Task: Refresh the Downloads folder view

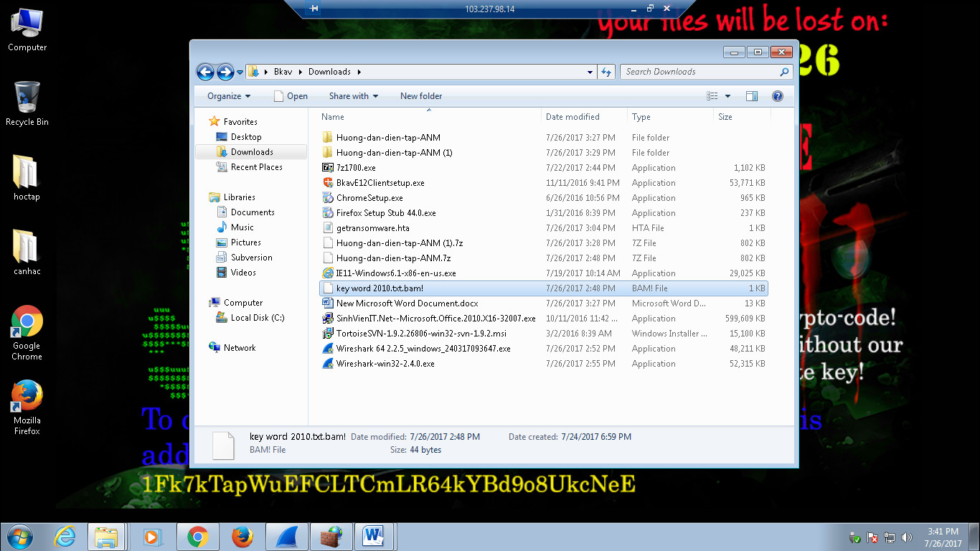Action: [x=606, y=72]
